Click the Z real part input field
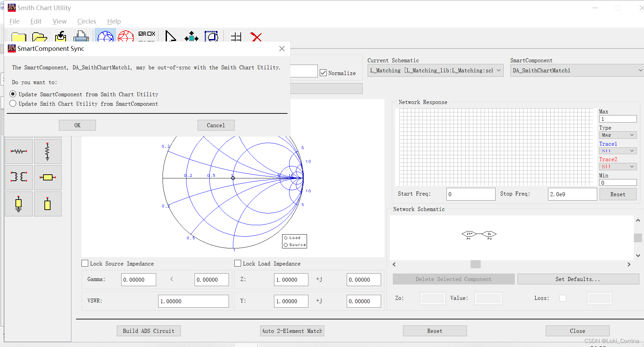This screenshot has width=644, height=347. pyautogui.click(x=291, y=280)
